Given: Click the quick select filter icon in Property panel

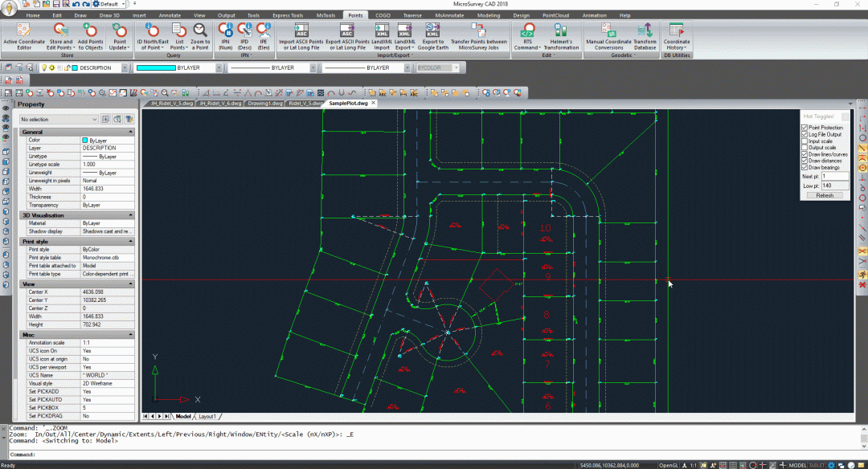Looking at the screenshot, I should (x=128, y=119).
